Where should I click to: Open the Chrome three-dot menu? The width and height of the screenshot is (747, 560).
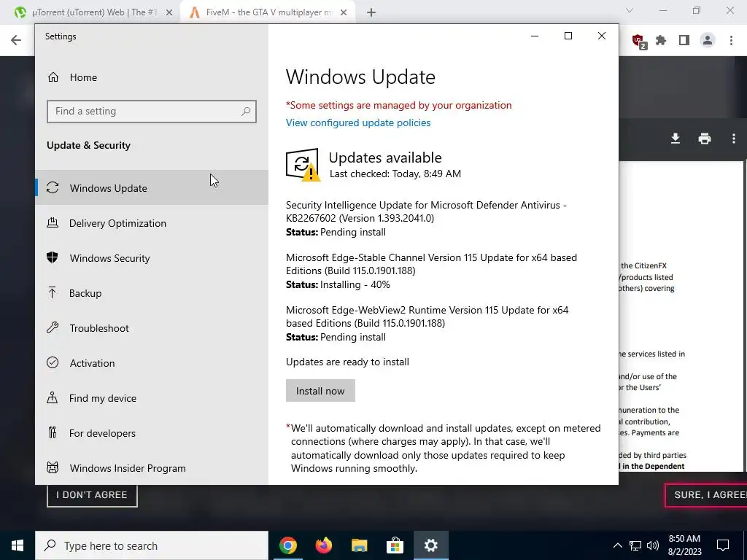coord(731,41)
